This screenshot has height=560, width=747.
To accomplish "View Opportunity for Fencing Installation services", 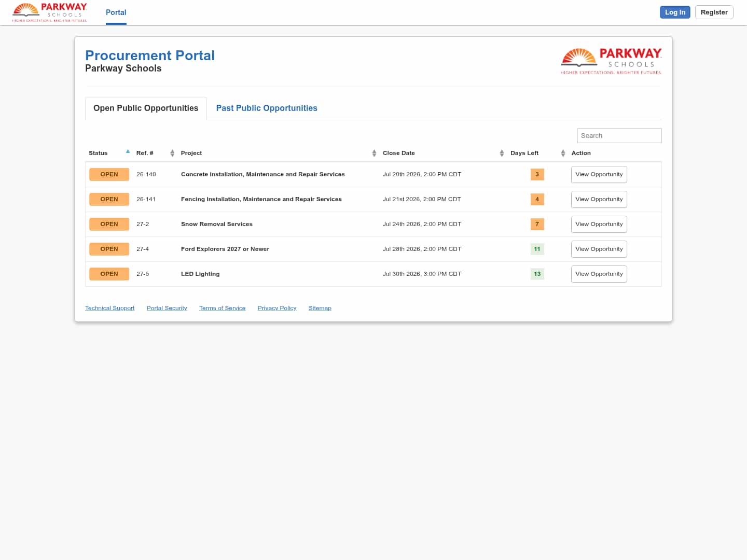I will [x=599, y=199].
